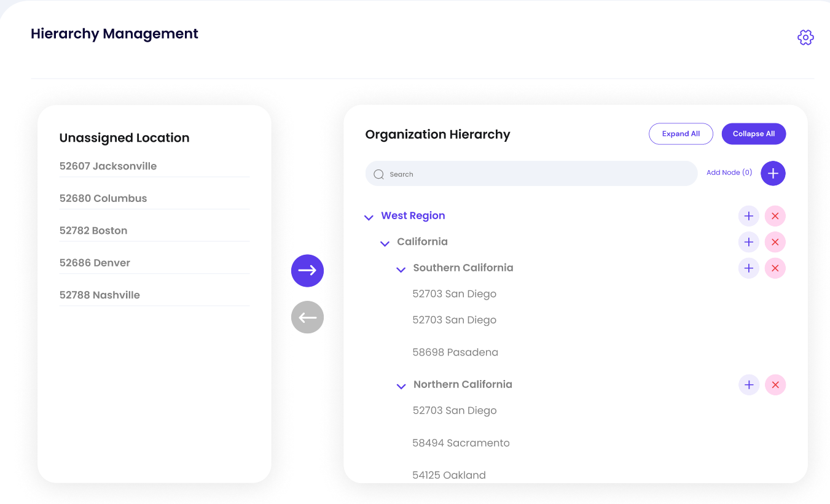Viewport: 830px width, 504px height.
Task: Click the circular Add Node plus icon
Action: coord(773,173)
